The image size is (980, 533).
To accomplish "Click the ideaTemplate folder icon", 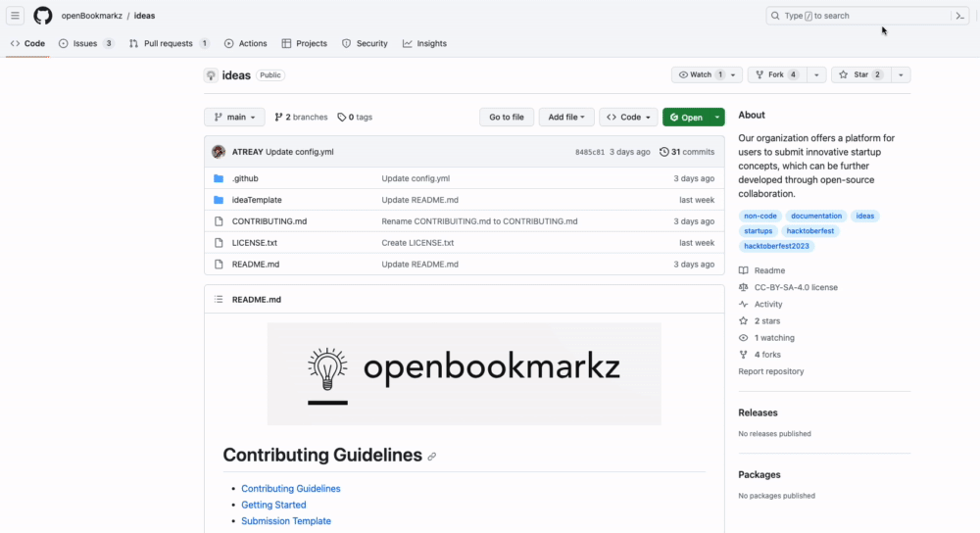I will [x=219, y=200].
